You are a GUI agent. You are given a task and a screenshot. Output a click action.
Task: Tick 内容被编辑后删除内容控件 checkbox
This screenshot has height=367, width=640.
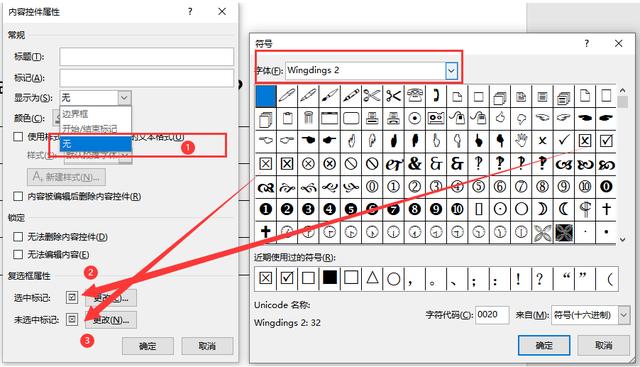18,196
